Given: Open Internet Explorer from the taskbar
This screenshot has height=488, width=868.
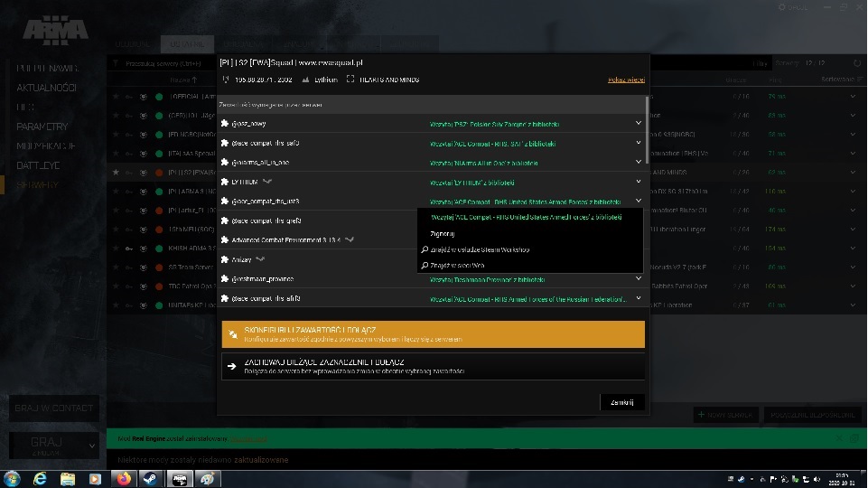Looking at the screenshot, I should (40, 479).
